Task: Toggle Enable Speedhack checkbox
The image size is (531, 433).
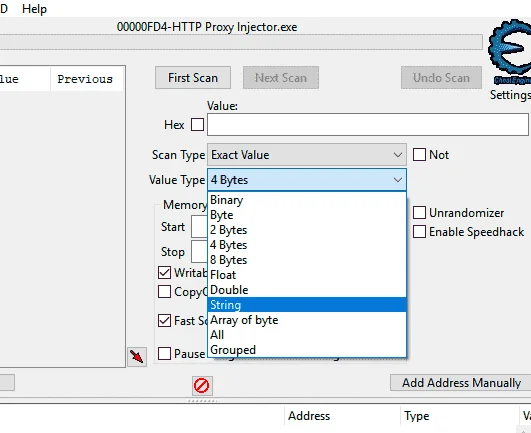Action: (419, 232)
